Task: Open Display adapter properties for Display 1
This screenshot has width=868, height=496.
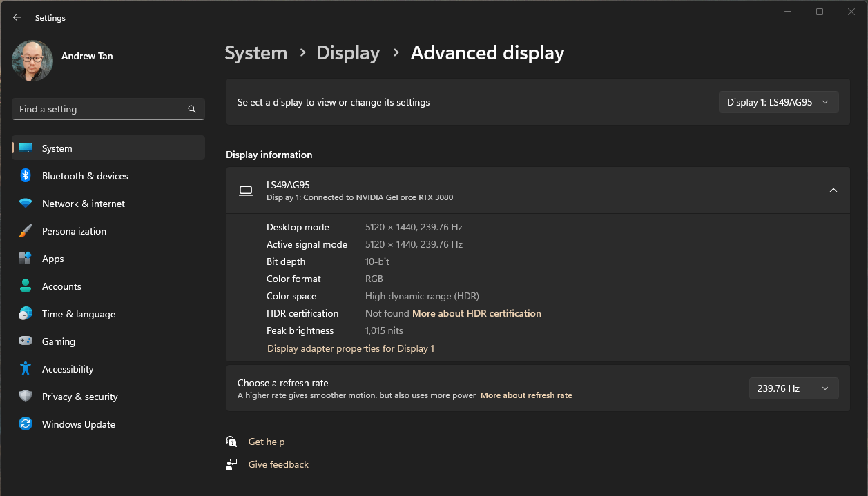Action: tap(351, 348)
